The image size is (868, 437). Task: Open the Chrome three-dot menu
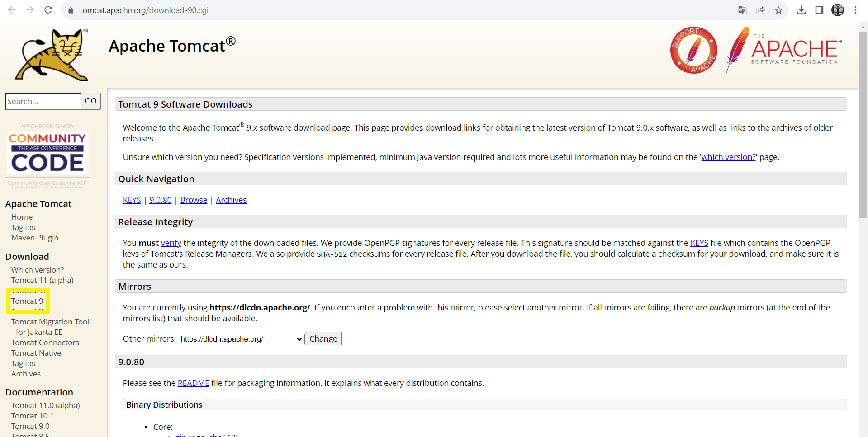coord(855,10)
